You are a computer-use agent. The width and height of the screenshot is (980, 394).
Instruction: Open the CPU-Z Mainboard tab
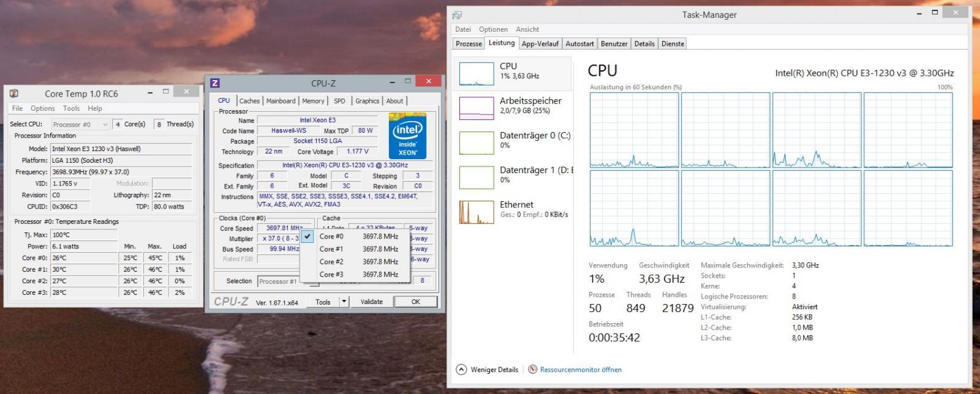point(281,101)
